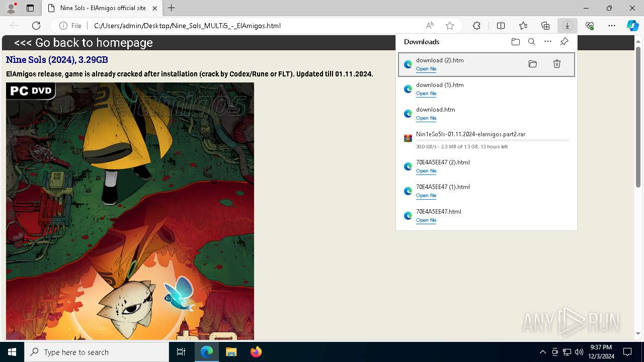
Task: Click the Nine Sols cover art image
Action: click(x=130, y=211)
